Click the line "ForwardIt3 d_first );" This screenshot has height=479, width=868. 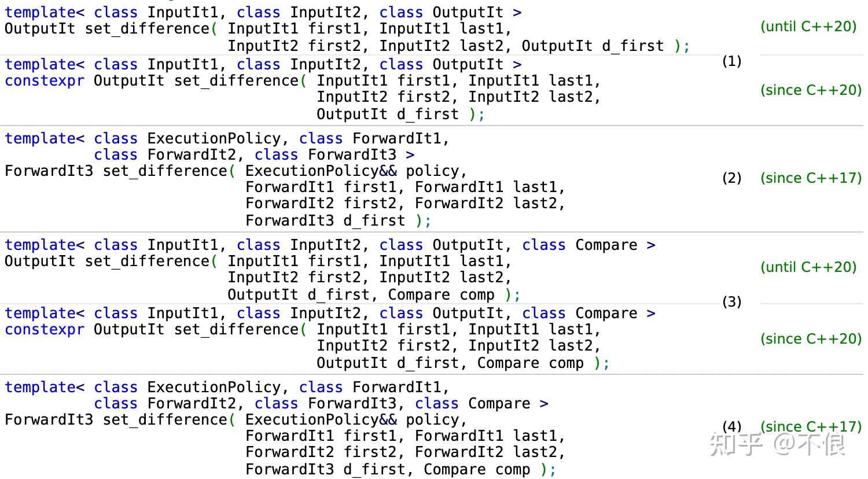(x=338, y=221)
